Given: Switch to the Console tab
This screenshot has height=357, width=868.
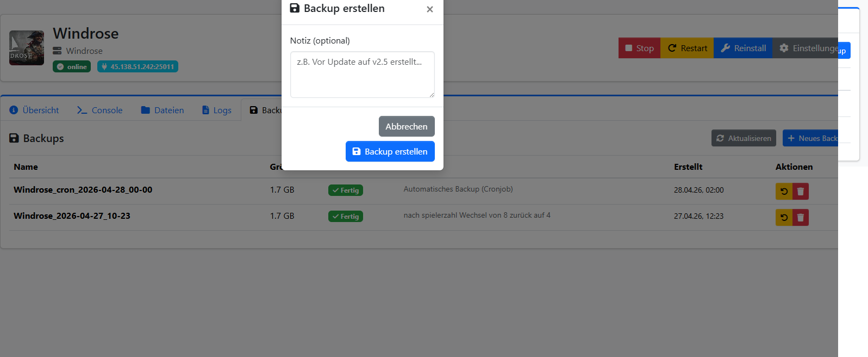Looking at the screenshot, I should point(100,110).
